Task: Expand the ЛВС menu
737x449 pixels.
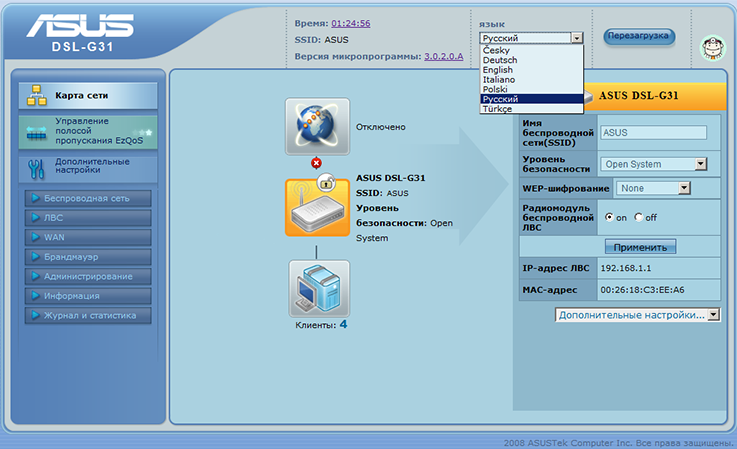Action: [x=88, y=218]
